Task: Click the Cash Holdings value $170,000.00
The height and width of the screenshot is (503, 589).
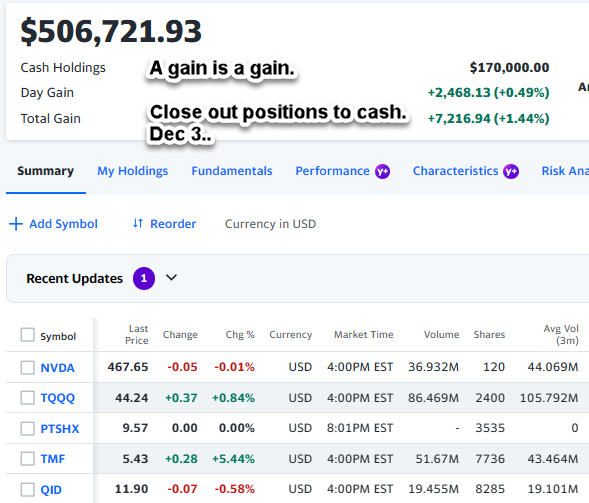Action: click(x=509, y=68)
